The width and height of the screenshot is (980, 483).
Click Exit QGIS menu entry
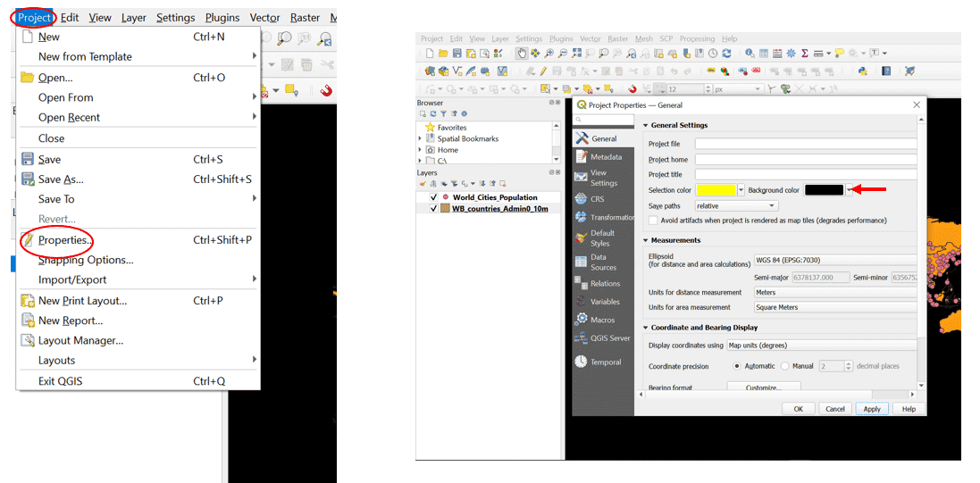[x=138, y=381]
